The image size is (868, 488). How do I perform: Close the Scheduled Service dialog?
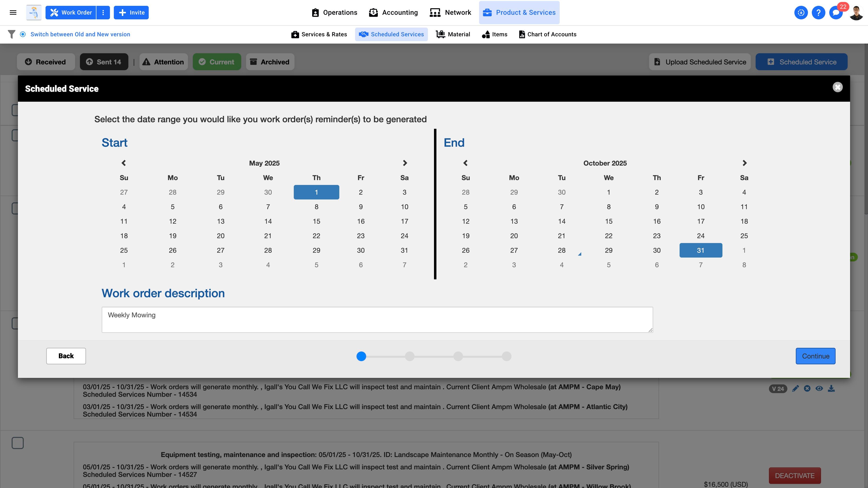tap(837, 87)
